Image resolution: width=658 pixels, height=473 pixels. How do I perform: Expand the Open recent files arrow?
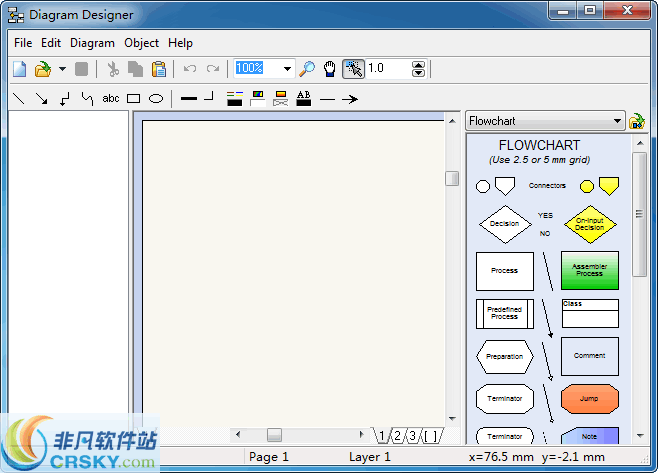62,69
